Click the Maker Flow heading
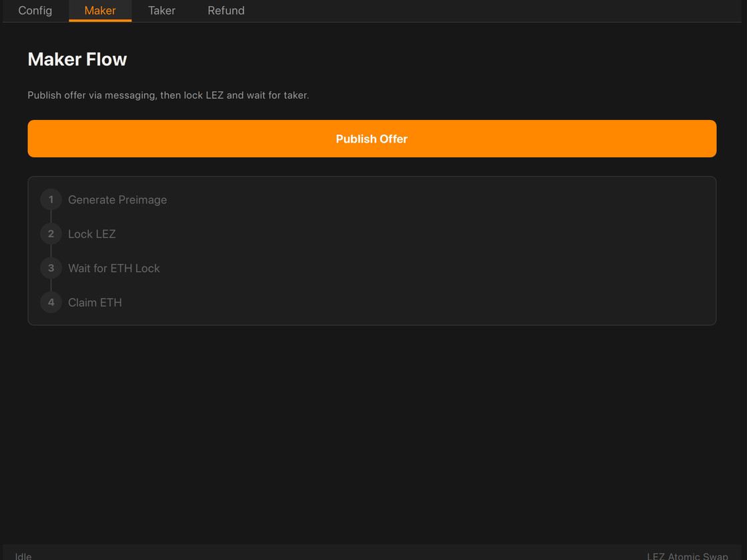 point(77,59)
